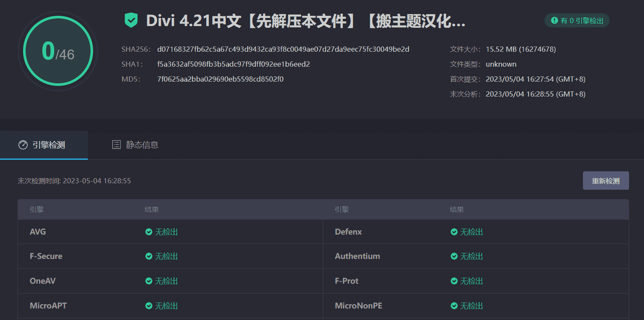Click the 首次提交 timestamp 16:27:54

pos(536,79)
